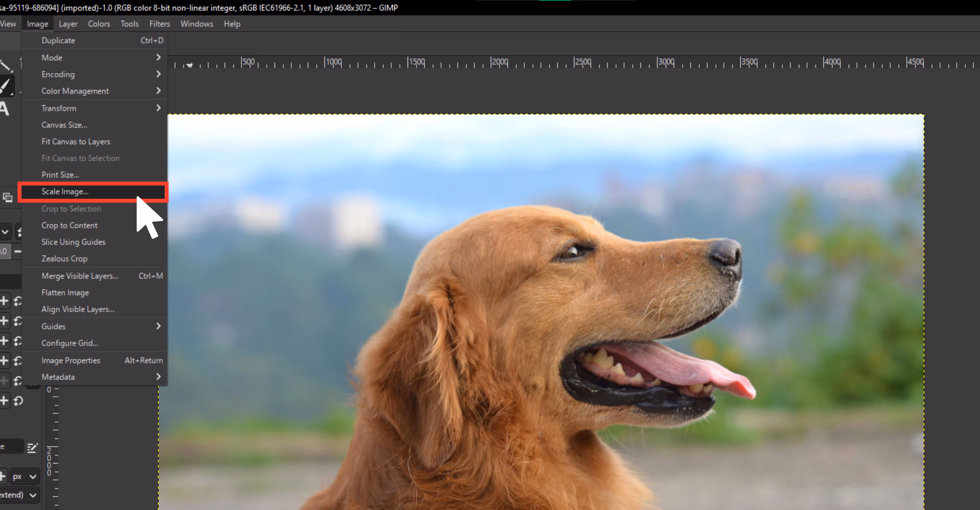Close the open Image menu via its menu bar title
Viewport: 980px width, 510px height.
pos(38,24)
